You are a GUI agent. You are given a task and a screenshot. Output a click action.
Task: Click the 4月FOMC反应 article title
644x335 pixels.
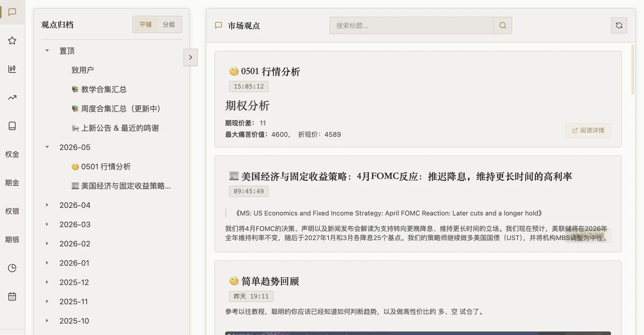click(x=401, y=176)
